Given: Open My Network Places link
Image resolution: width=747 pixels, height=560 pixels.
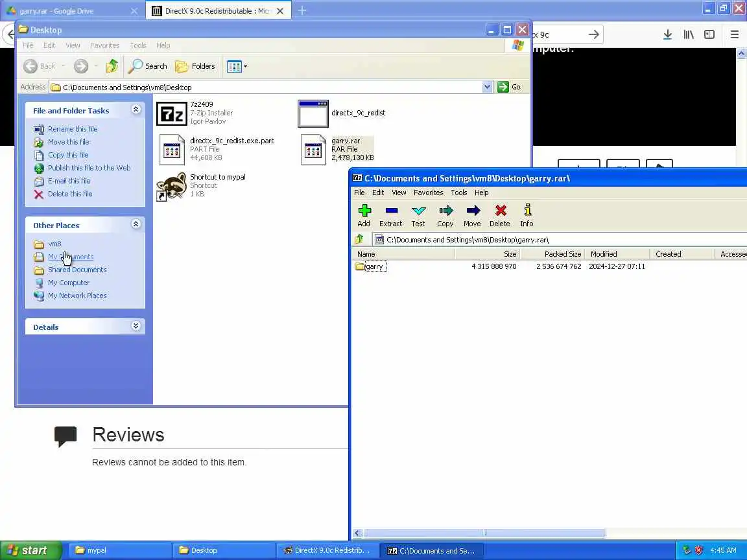Looking at the screenshot, I should (x=77, y=296).
